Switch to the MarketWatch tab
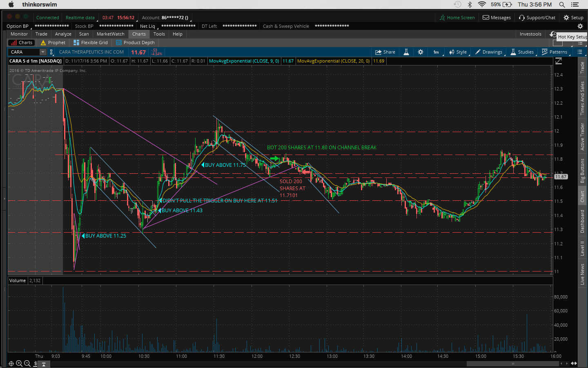Screen dimensions: 588x368 111,34
